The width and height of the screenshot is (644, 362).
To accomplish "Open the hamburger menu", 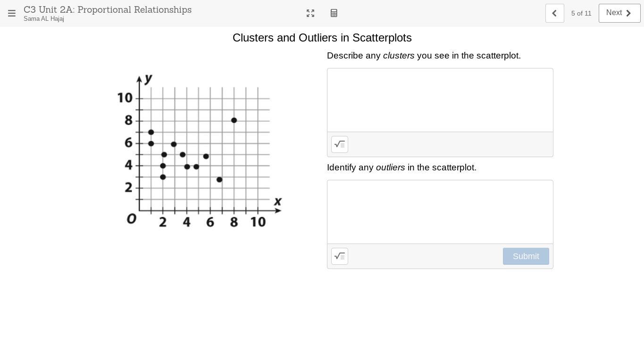I will [12, 13].
